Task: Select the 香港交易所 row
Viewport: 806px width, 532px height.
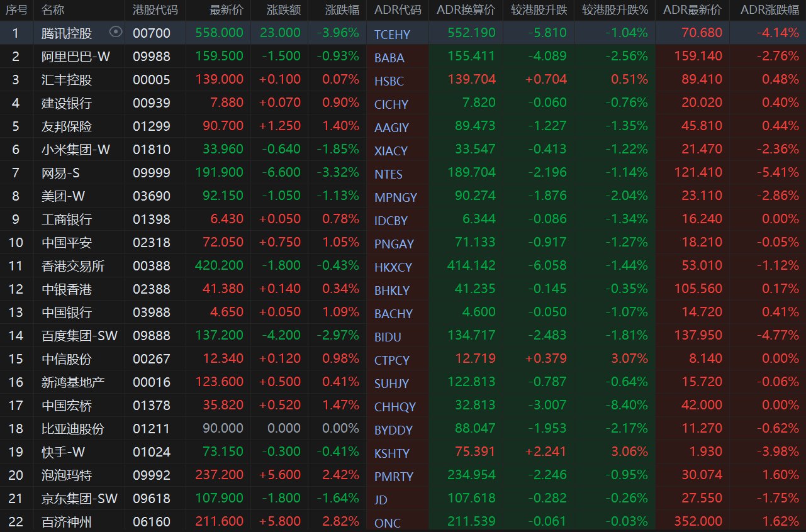Action: coord(72,266)
